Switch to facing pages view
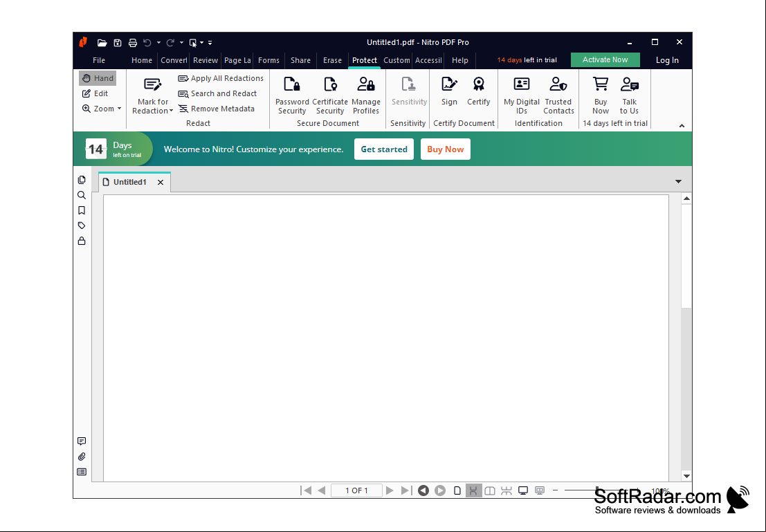This screenshot has height=532, width=766. click(x=489, y=490)
